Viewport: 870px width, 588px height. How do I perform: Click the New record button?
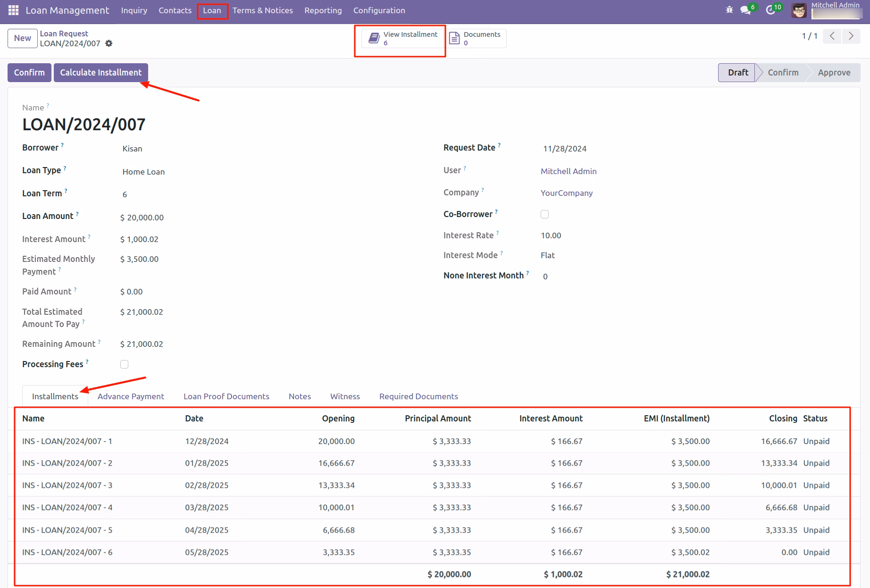[x=23, y=38]
